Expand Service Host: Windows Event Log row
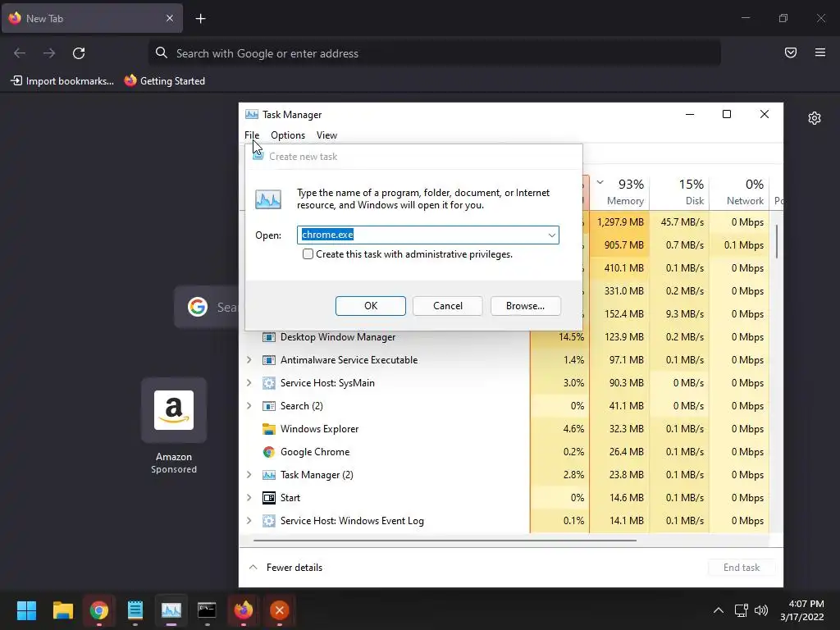This screenshot has height=630, width=840. [x=249, y=521]
